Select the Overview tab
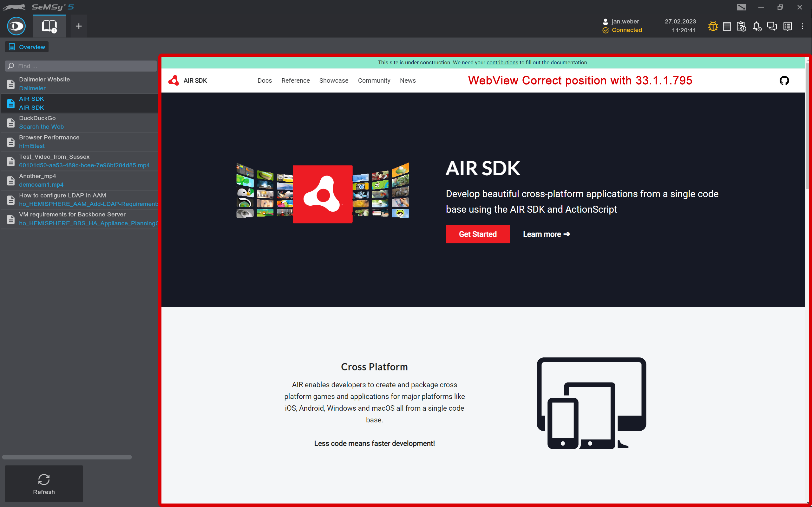This screenshot has width=812, height=507. [27, 47]
